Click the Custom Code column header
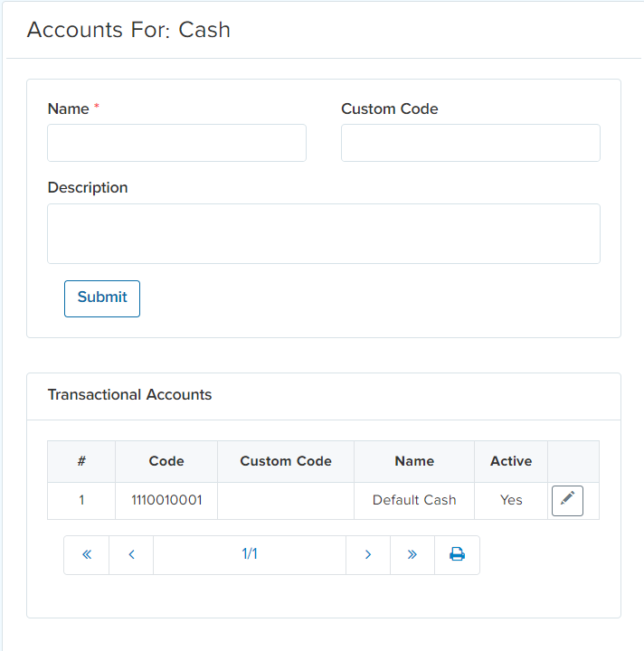The width and height of the screenshot is (644, 651). tap(286, 461)
